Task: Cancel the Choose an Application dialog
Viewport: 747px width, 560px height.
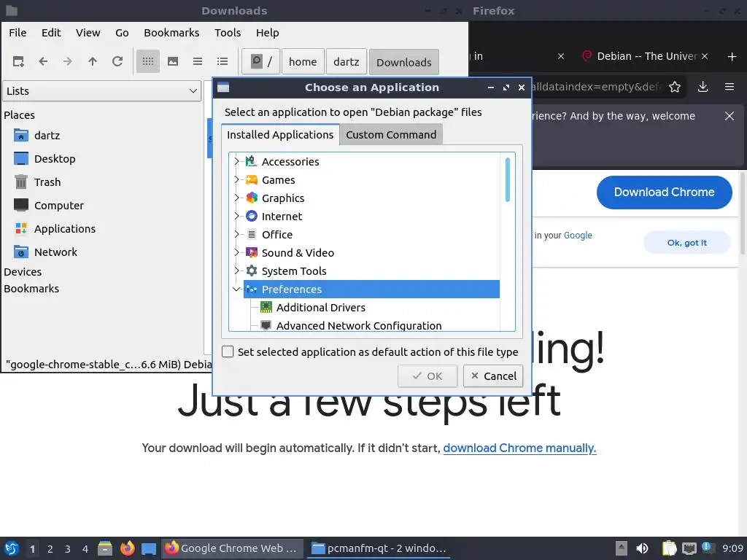Action: coord(493,376)
